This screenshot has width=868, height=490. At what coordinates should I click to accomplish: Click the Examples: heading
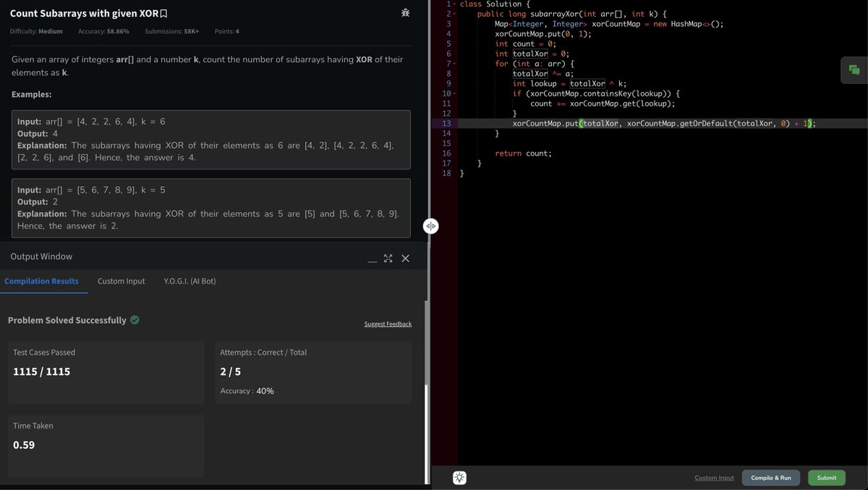coord(32,94)
